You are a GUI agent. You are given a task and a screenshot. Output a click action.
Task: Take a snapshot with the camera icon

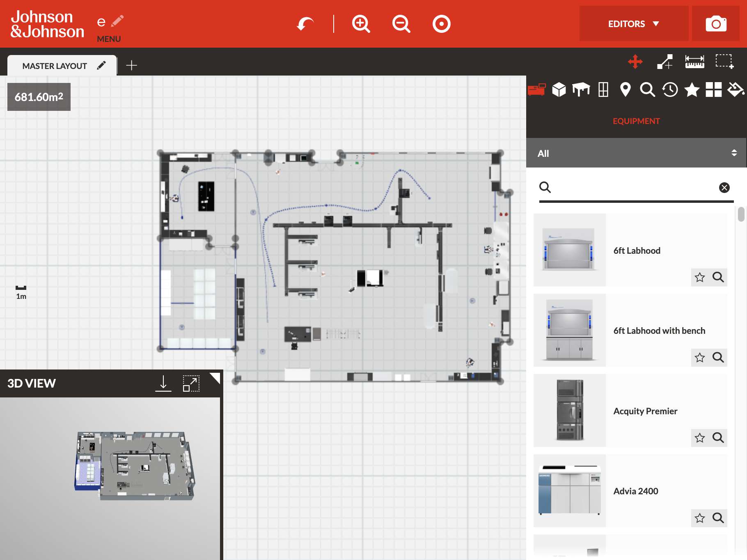[x=716, y=24]
